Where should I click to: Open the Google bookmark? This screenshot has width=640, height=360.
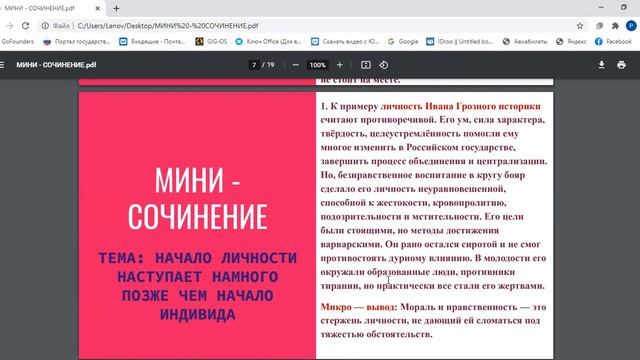(403, 41)
